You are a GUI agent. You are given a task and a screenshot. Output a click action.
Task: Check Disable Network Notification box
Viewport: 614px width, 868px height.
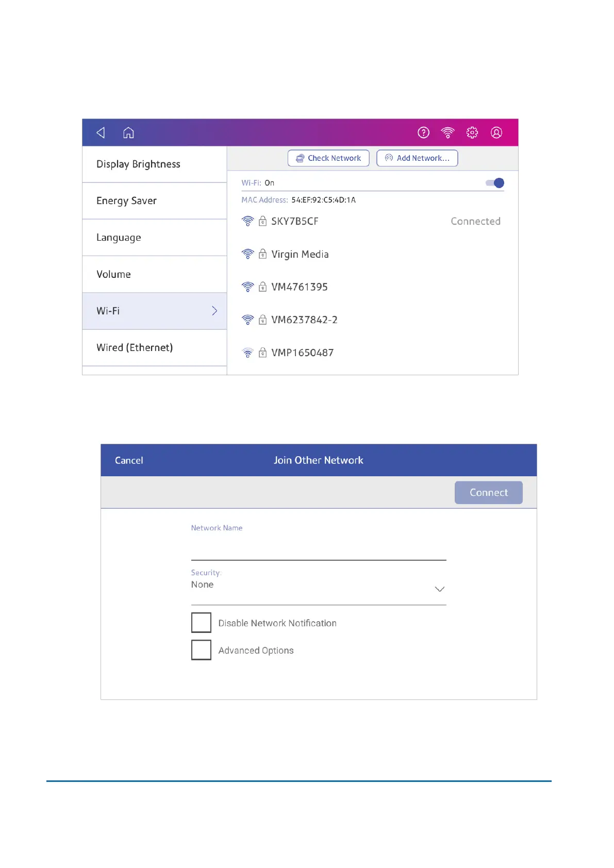click(201, 623)
